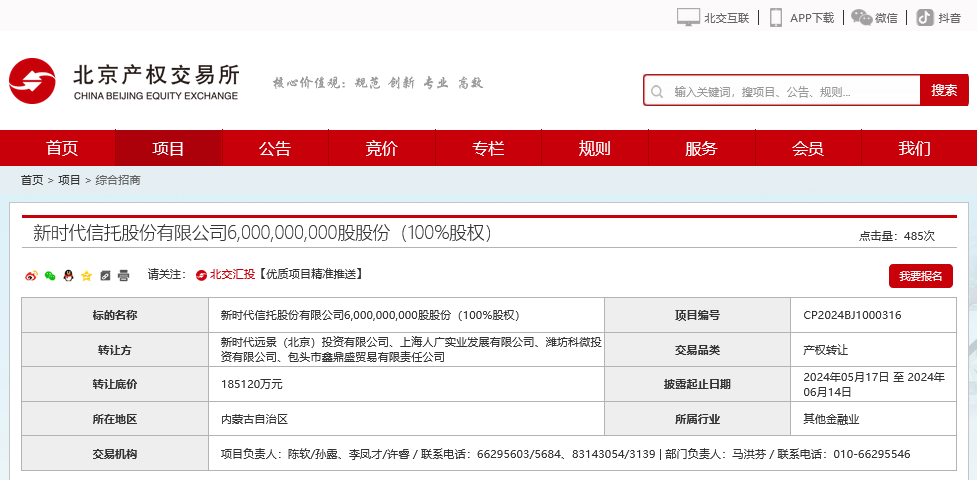The width and height of the screenshot is (977, 480).
Task: Click the Beijing Equity Exchange logo
Action: coord(124,82)
